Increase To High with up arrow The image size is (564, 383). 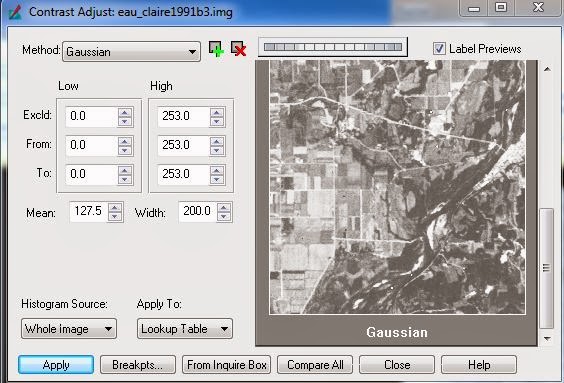217,170
